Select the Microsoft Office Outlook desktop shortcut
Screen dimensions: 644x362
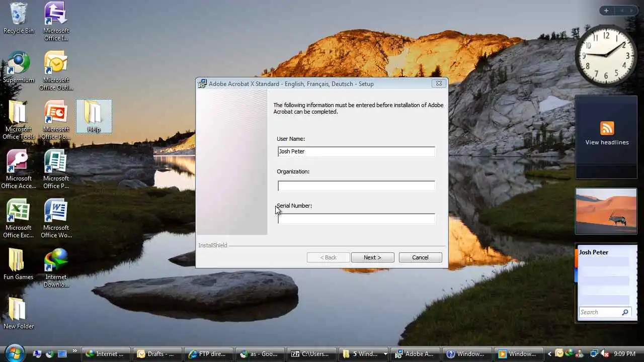[56, 71]
